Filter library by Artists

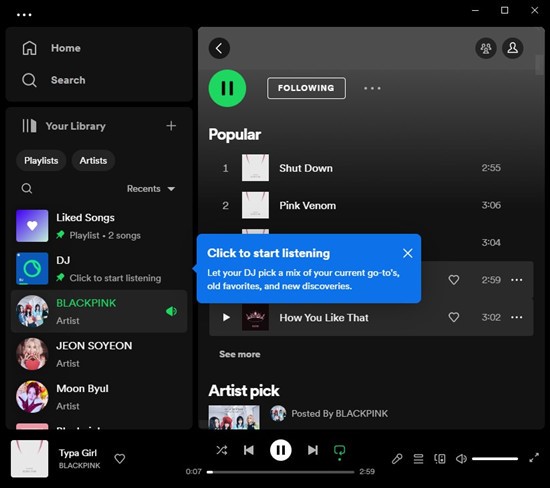tap(93, 161)
